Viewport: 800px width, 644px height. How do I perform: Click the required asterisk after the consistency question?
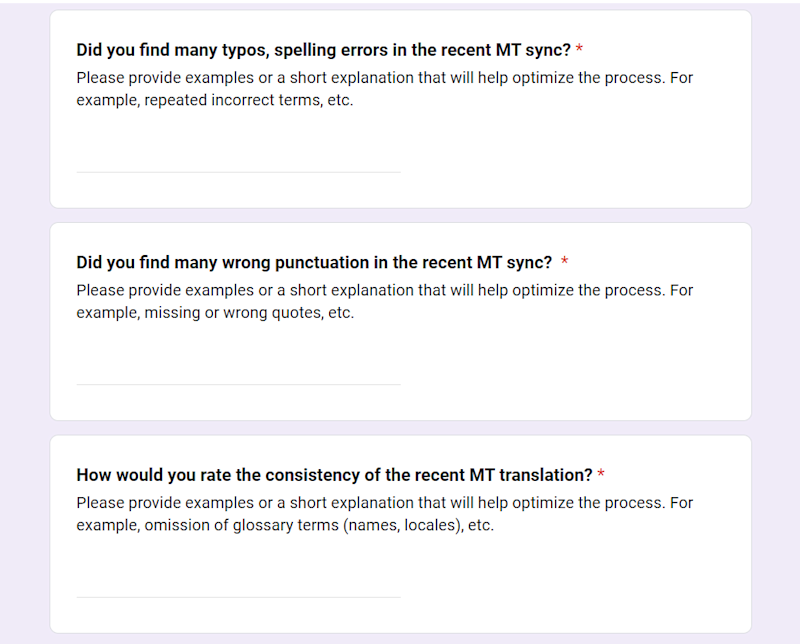pyautogui.click(x=601, y=475)
